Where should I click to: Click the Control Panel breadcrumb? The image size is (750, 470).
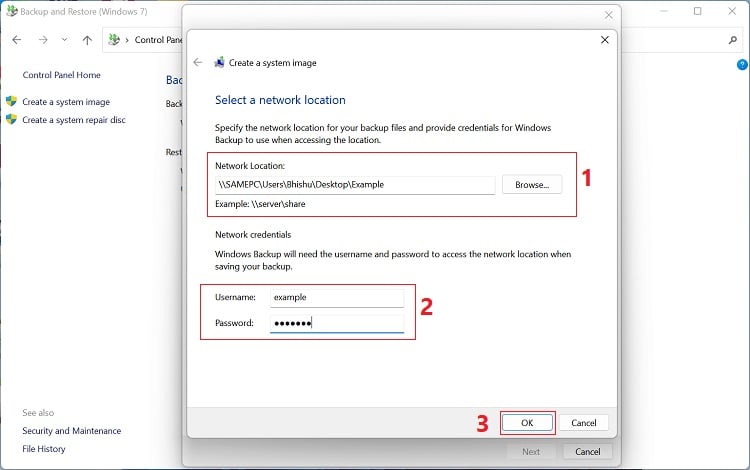158,40
